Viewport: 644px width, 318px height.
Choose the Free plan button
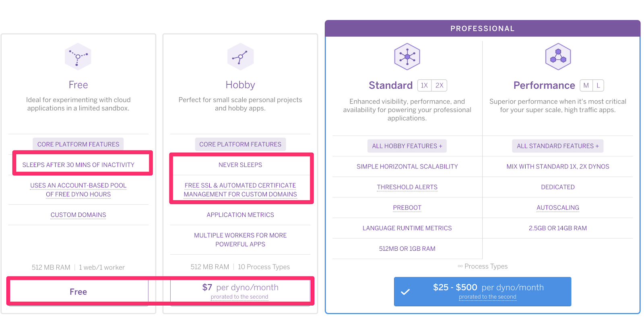click(78, 292)
